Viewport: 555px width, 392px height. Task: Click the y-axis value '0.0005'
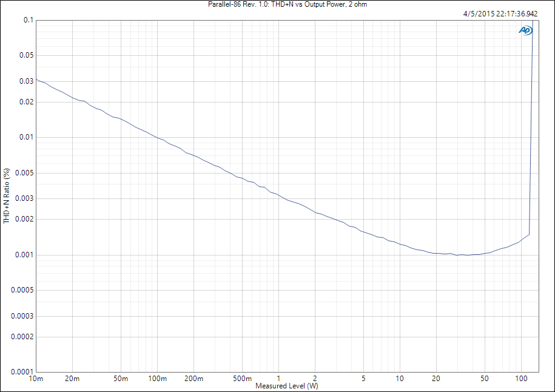coord(22,290)
